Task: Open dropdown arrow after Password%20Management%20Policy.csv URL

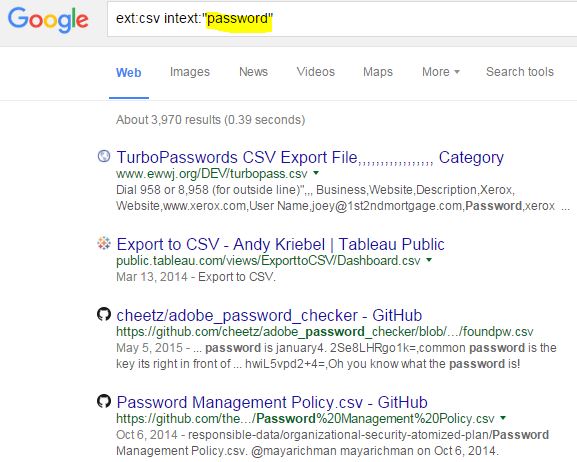Action: point(503,418)
